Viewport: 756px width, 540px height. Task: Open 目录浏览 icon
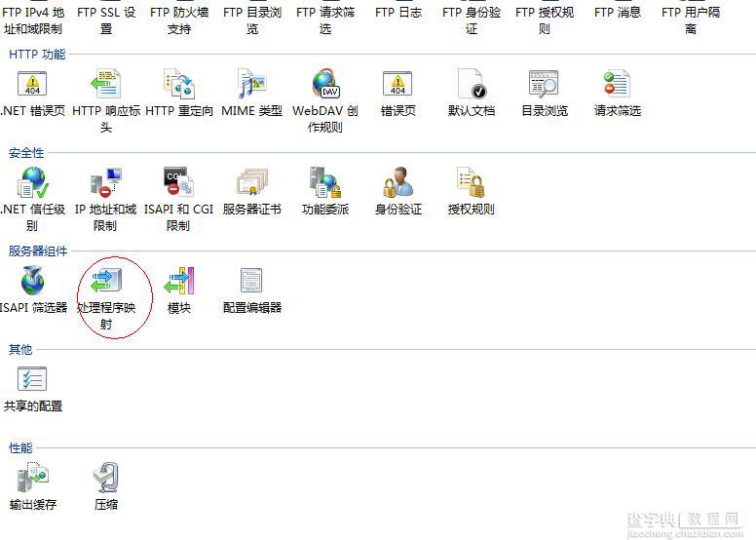pos(544,84)
